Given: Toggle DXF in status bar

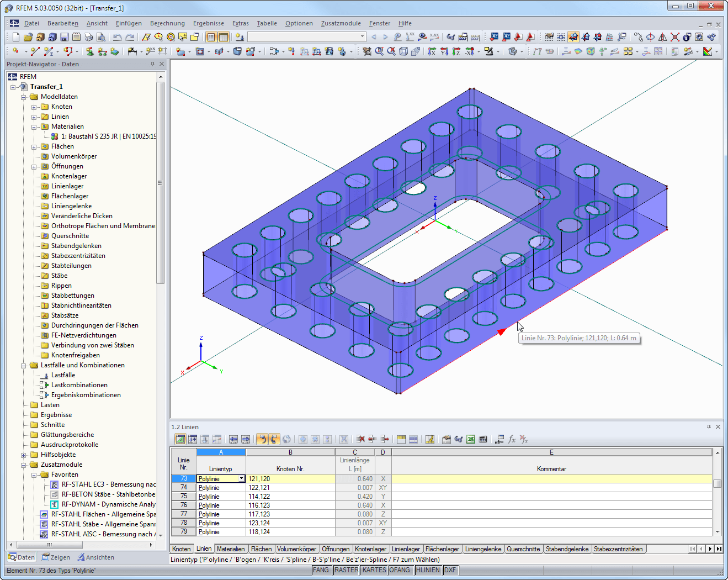Looking at the screenshot, I should coord(450,570).
